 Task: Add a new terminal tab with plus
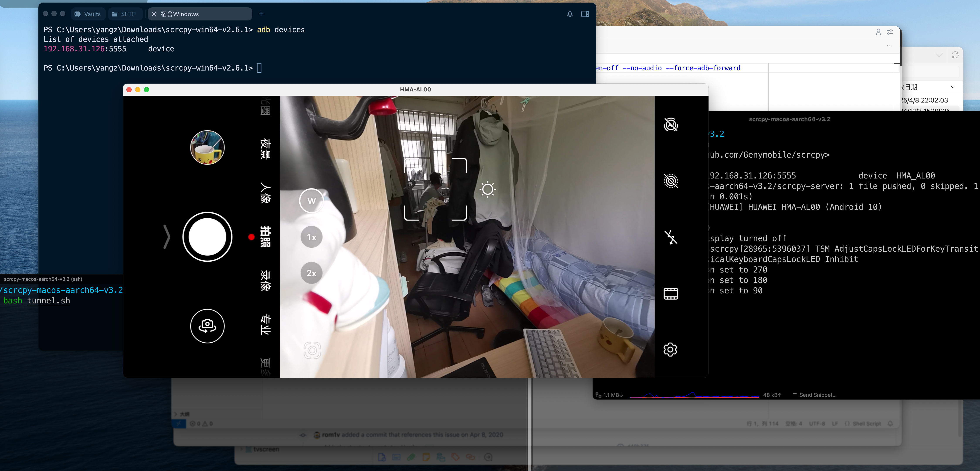pos(261,14)
